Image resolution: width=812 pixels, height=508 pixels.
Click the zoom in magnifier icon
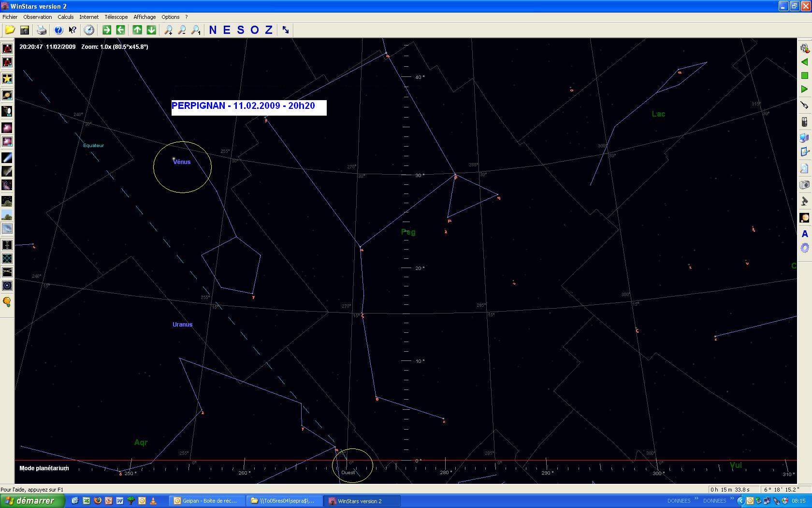(x=168, y=30)
